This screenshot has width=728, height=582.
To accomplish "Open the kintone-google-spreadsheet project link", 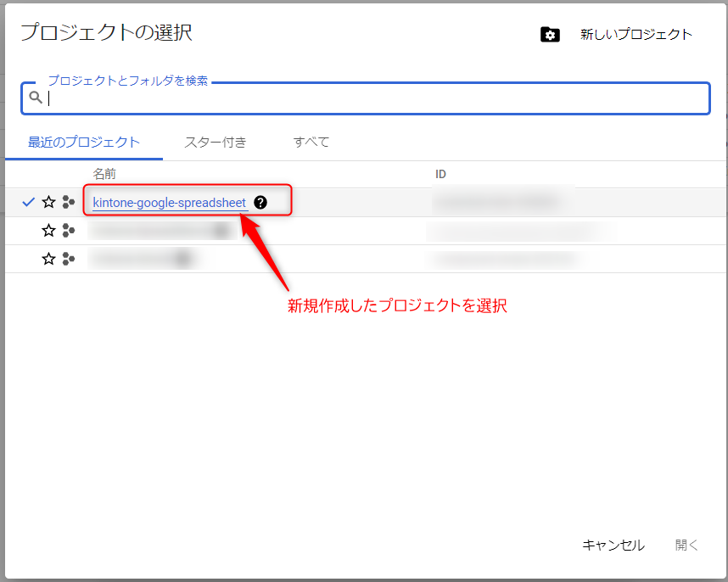I will [x=169, y=203].
